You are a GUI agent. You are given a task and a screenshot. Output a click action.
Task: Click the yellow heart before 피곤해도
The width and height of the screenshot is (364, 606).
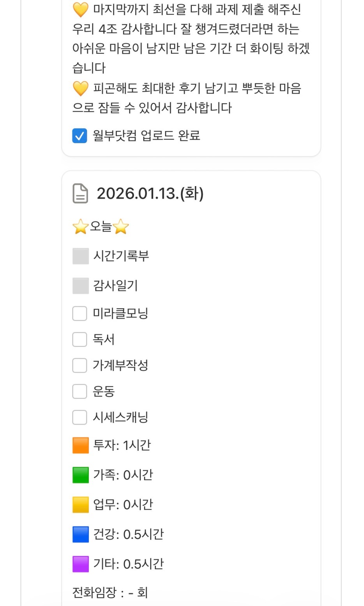pyautogui.click(x=80, y=89)
